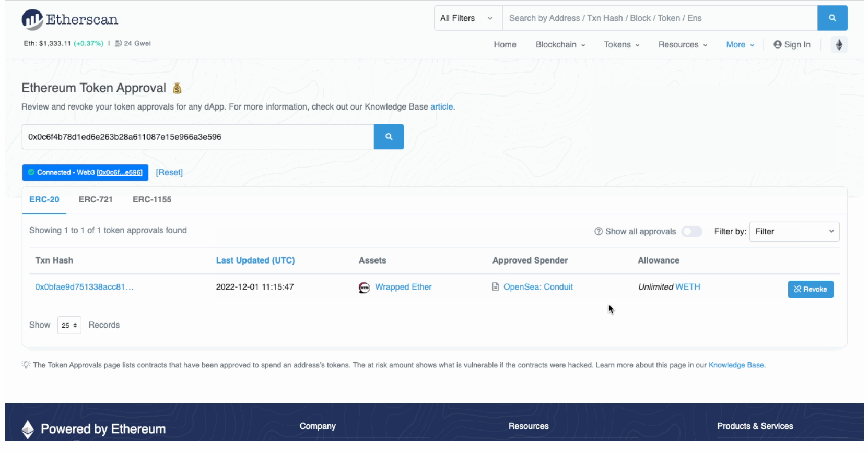This screenshot has width=868, height=454.
Task: Go to the Home nav item
Action: [505, 45]
